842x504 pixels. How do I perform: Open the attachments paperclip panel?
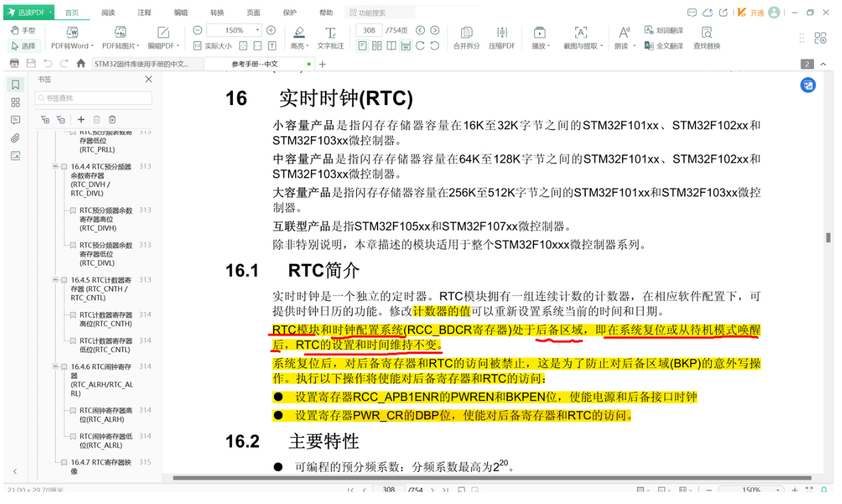point(16,138)
